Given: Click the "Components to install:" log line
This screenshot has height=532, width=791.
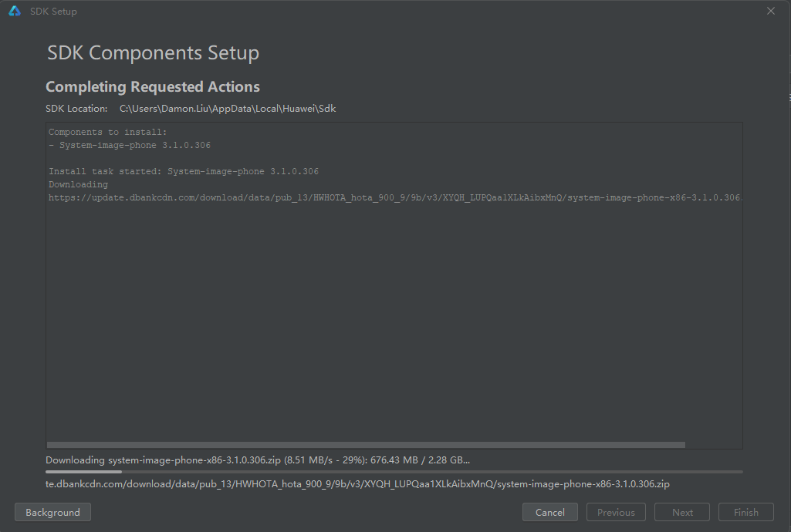Looking at the screenshot, I should tap(107, 132).
